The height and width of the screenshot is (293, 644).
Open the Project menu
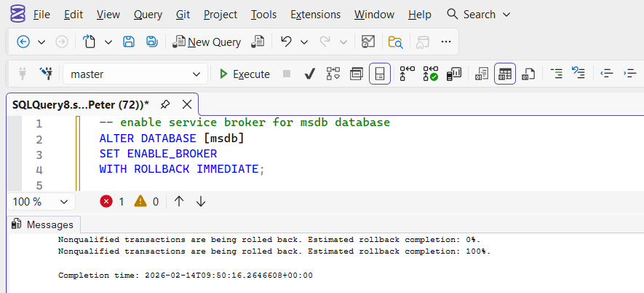(x=220, y=15)
